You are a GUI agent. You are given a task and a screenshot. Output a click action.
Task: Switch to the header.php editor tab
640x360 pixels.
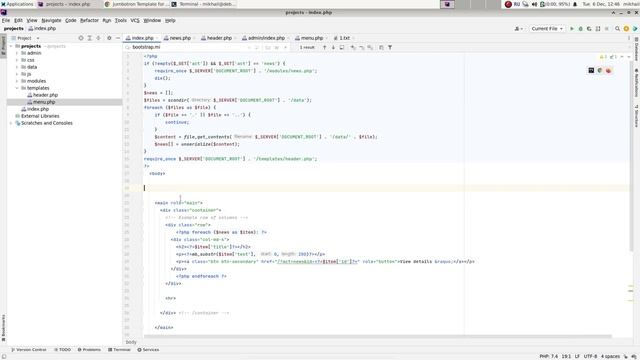pyautogui.click(x=216, y=38)
